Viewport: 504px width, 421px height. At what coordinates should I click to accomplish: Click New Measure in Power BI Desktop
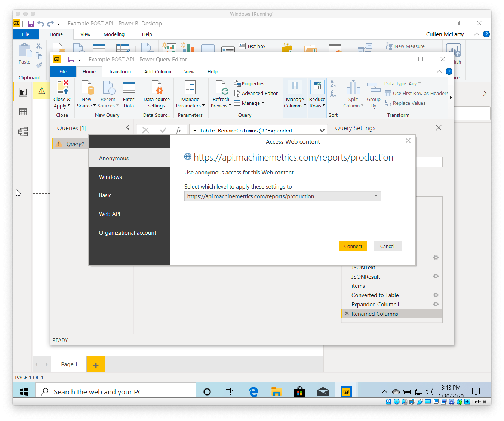[405, 46]
